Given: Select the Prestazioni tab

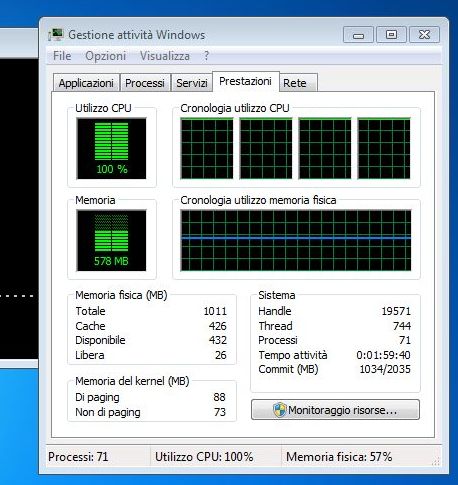Looking at the screenshot, I should pos(245,81).
